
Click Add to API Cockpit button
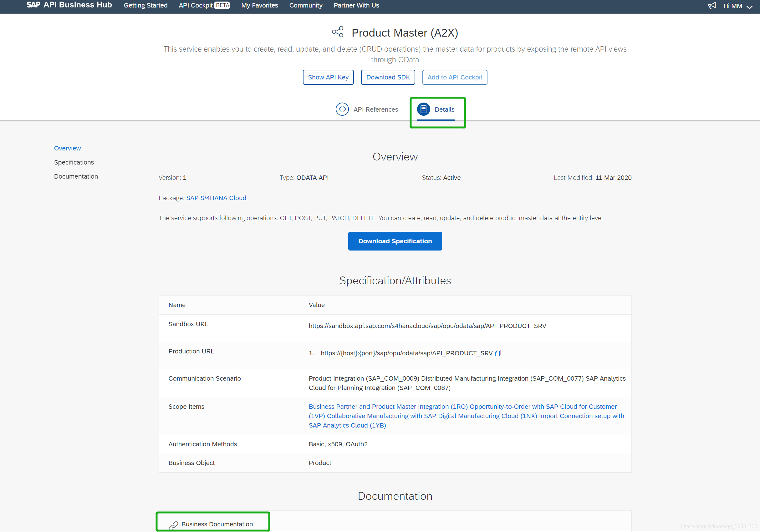(x=455, y=77)
